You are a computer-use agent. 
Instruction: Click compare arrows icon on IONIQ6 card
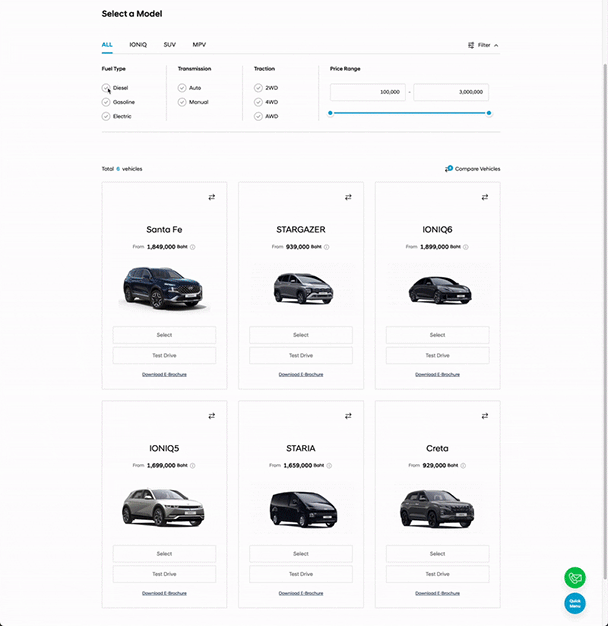coord(485,197)
